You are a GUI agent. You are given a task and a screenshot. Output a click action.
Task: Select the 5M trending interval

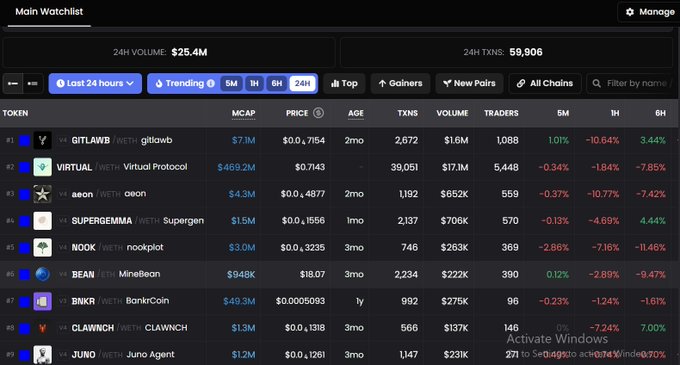(x=232, y=83)
